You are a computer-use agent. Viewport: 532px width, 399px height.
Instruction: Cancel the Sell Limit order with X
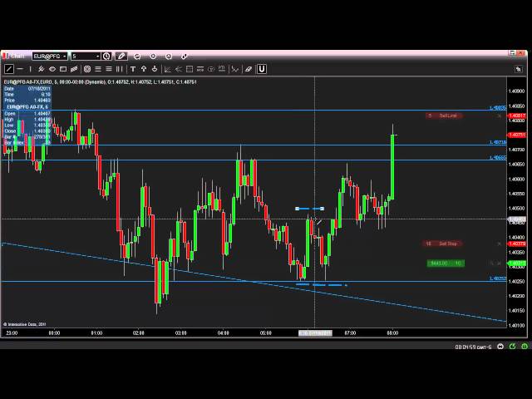pos(499,116)
